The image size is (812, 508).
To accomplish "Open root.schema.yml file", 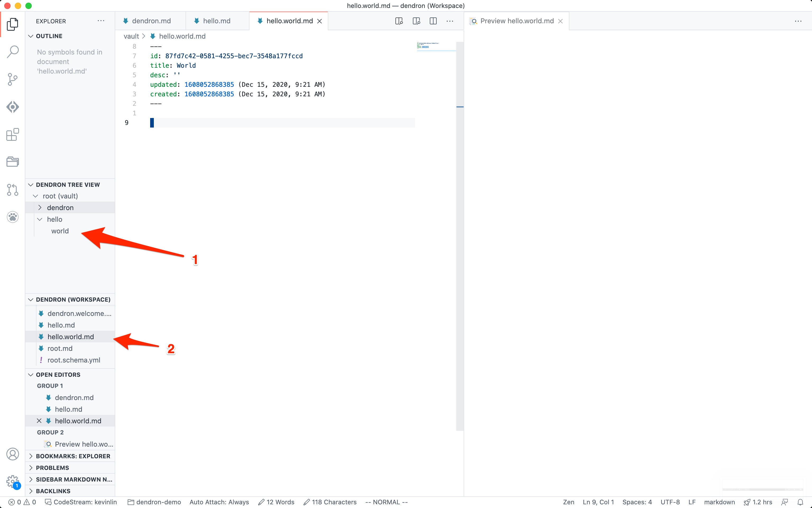I will click(x=70, y=360).
